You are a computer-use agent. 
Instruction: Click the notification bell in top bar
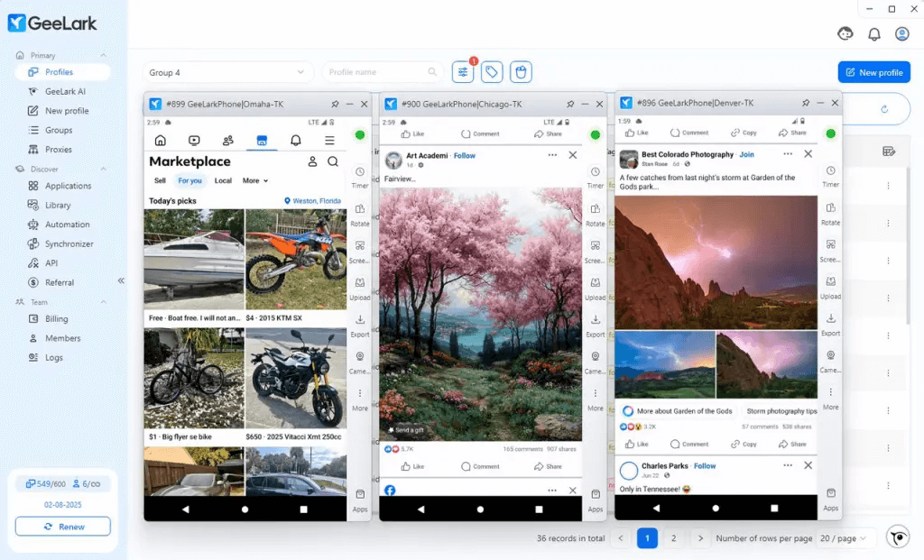[873, 34]
